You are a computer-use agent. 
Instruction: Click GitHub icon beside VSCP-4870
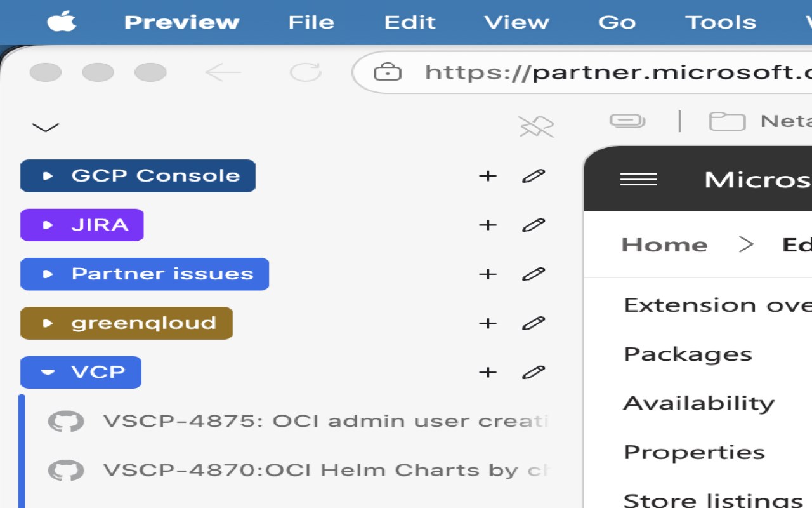click(66, 471)
